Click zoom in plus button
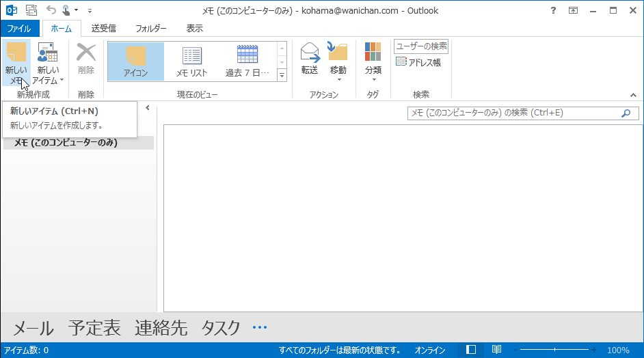 coord(594,350)
